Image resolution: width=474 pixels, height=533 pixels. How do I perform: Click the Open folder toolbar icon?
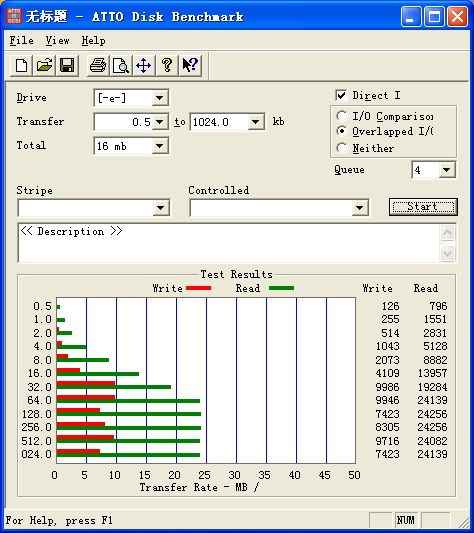tap(44, 65)
